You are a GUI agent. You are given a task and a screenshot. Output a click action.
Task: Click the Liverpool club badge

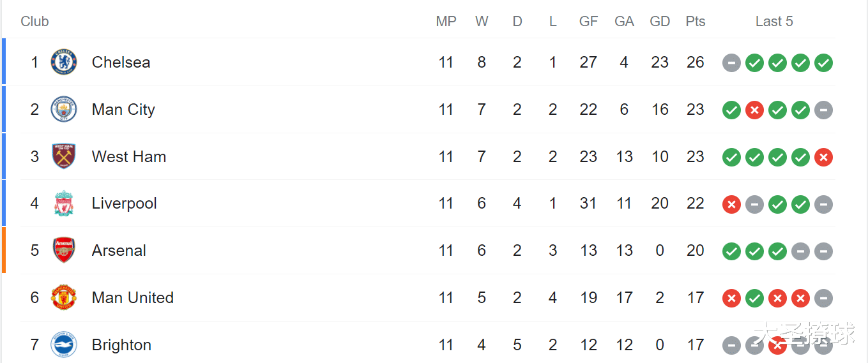coord(64,204)
